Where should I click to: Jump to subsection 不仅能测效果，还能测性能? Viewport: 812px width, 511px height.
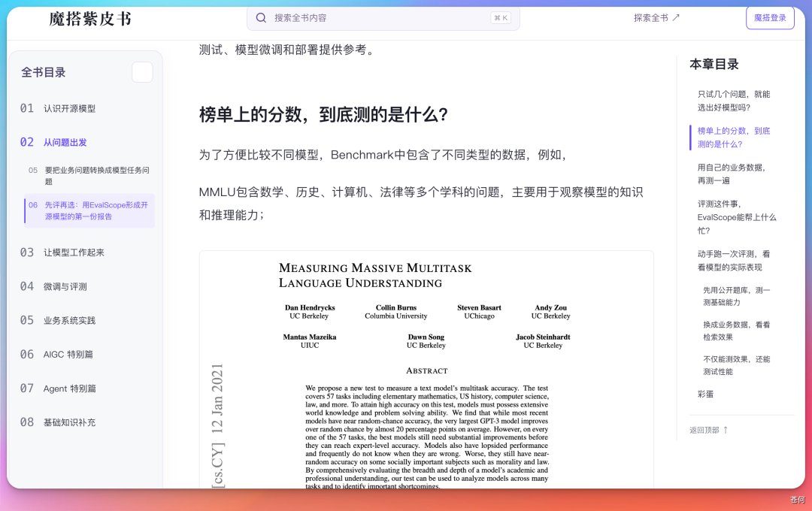coord(736,365)
